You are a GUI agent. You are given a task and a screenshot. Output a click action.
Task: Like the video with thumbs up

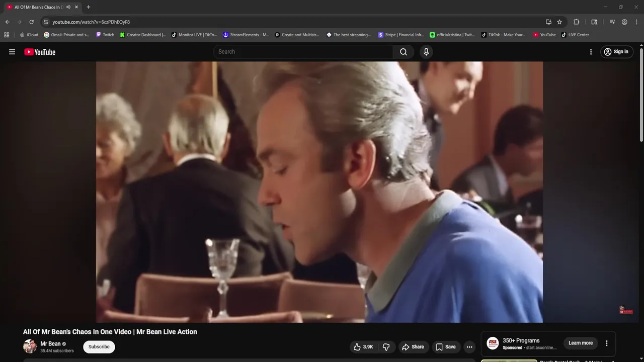[363, 347]
